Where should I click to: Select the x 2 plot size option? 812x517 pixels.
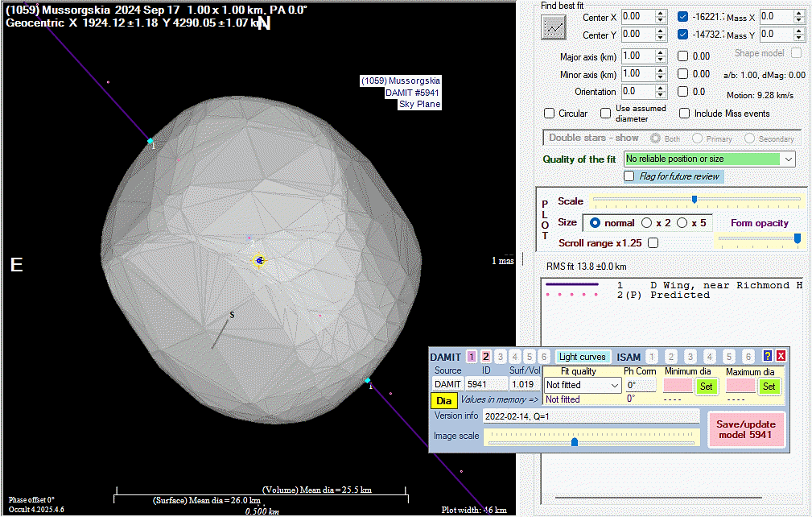[x=646, y=222]
